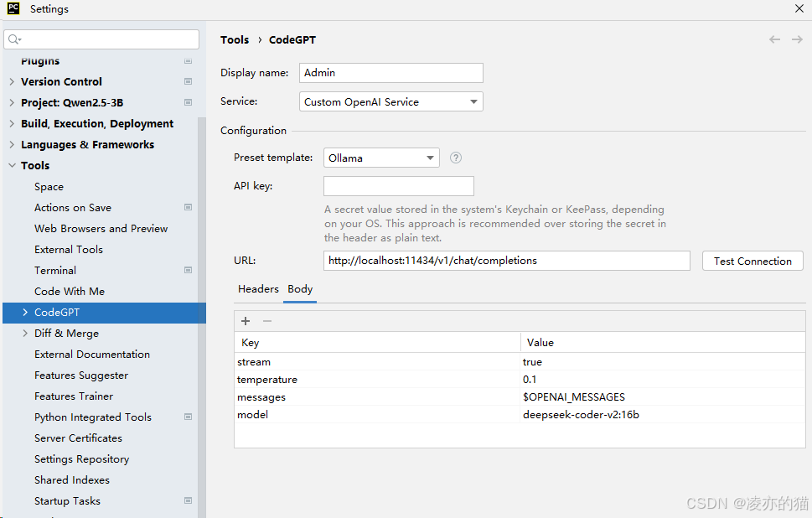The width and height of the screenshot is (812, 518).
Task: Expand Languages & Frameworks section
Action: [12, 144]
